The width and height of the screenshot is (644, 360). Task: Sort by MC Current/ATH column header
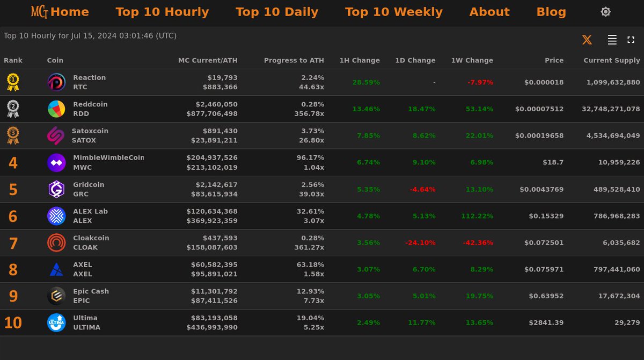point(208,61)
